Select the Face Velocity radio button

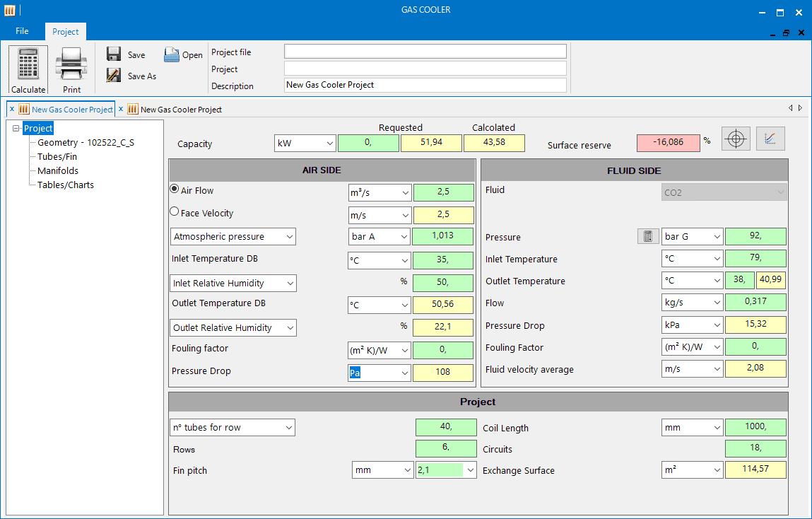175,211
